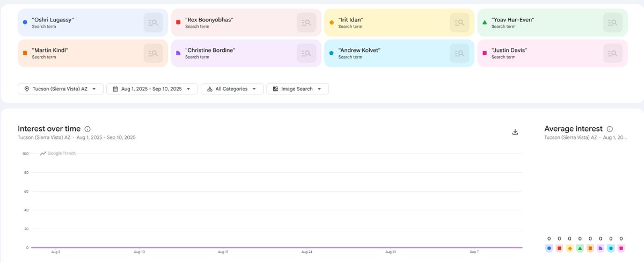Click the Aug 24 axis label

(306, 252)
